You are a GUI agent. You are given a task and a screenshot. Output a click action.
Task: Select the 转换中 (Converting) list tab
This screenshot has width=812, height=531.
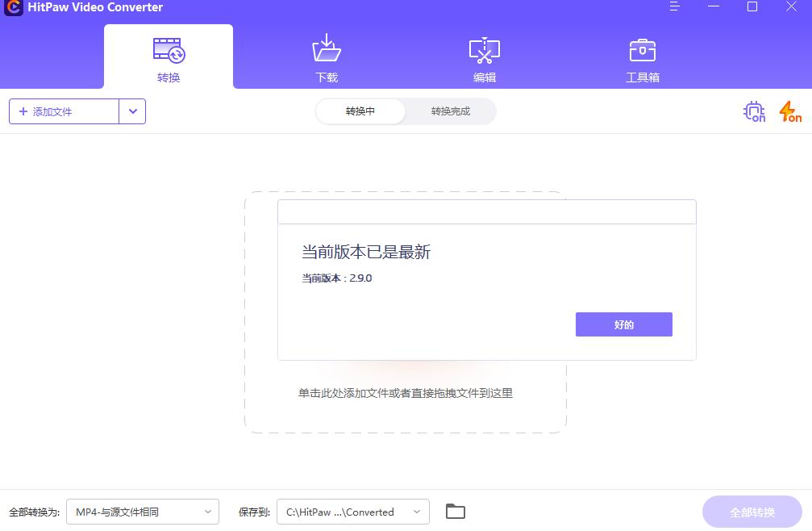[x=360, y=111]
